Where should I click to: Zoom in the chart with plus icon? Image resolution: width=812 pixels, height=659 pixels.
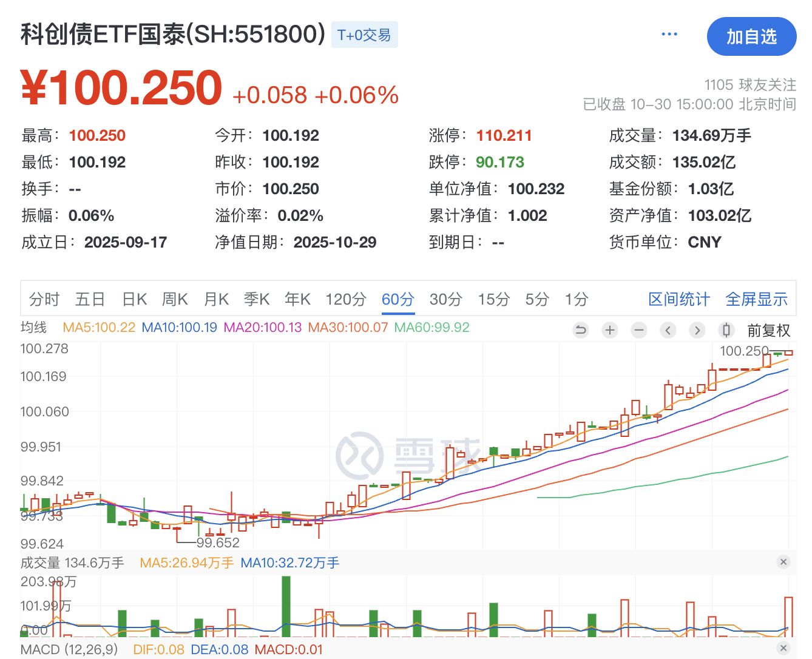(x=610, y=330)
